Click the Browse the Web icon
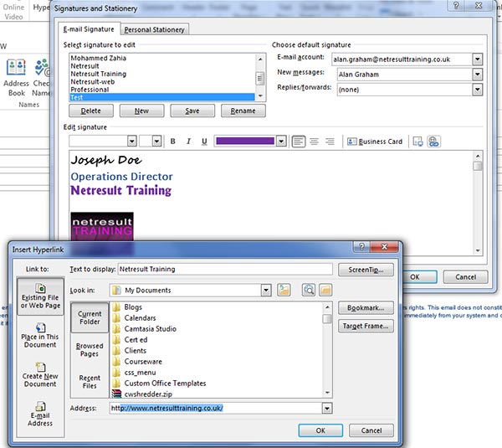The height and width of the screenshot is (448, 502). point(308,290)
